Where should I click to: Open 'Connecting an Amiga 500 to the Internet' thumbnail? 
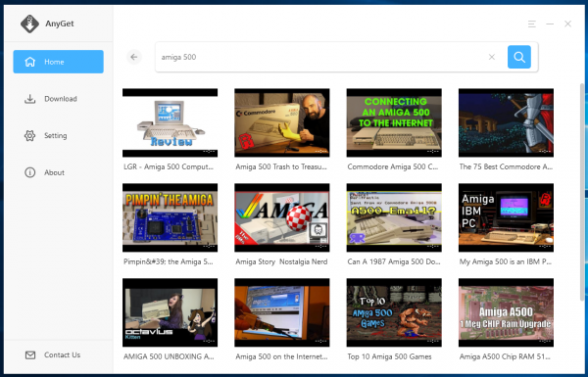pyautogui.click(x=394, y=123)
